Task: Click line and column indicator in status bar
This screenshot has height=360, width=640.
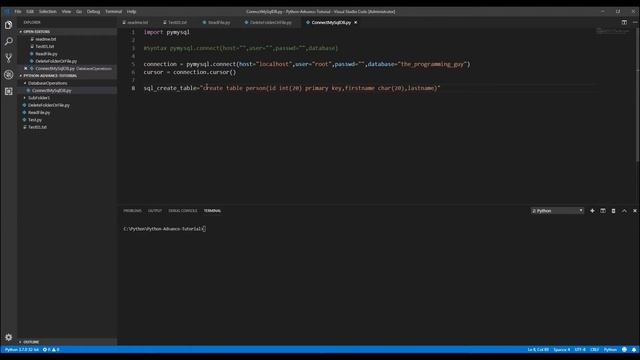Action: (538, 349)
